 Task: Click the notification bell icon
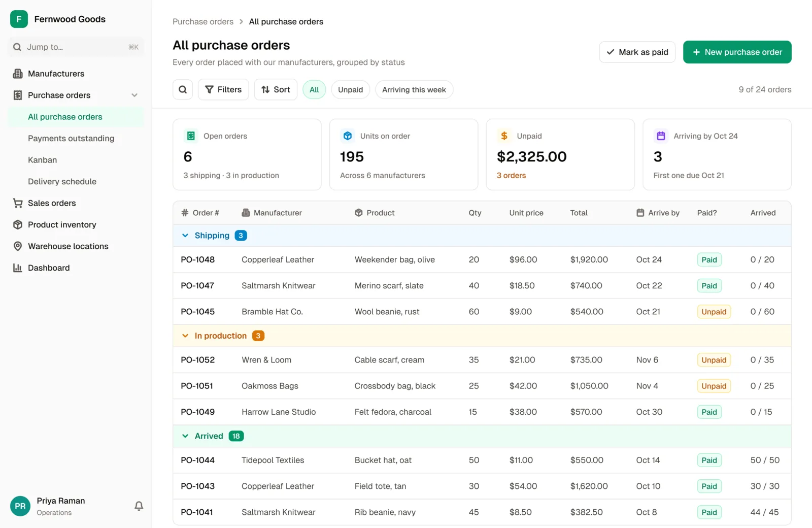[x=139, y=506]
